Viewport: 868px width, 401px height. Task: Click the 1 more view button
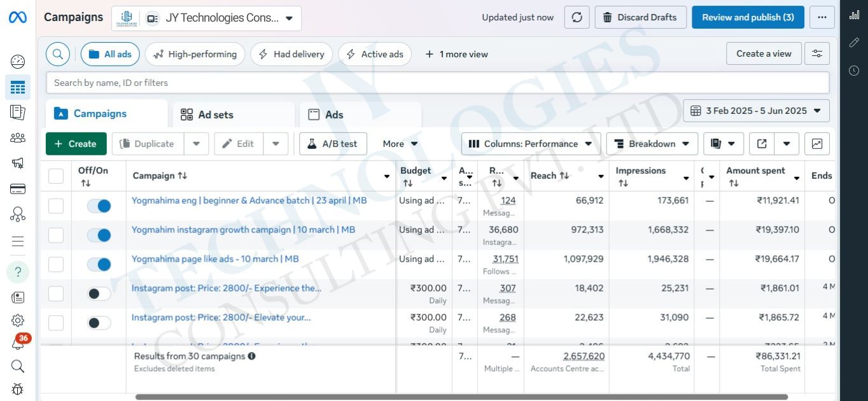pos(457,54)
